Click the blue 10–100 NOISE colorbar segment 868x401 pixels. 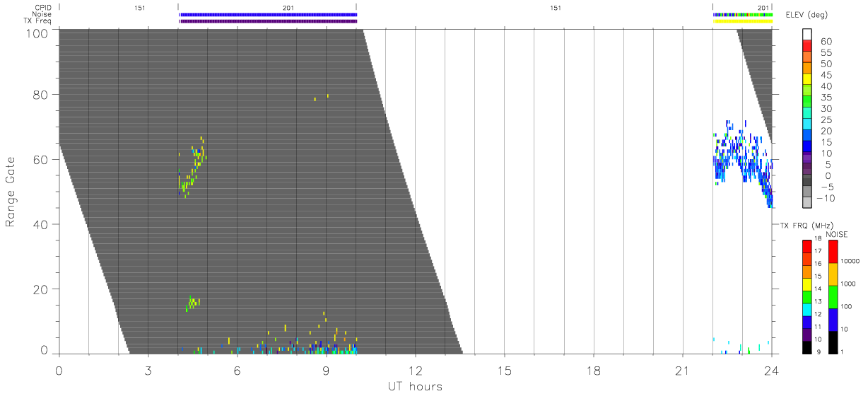coord(833,320)
